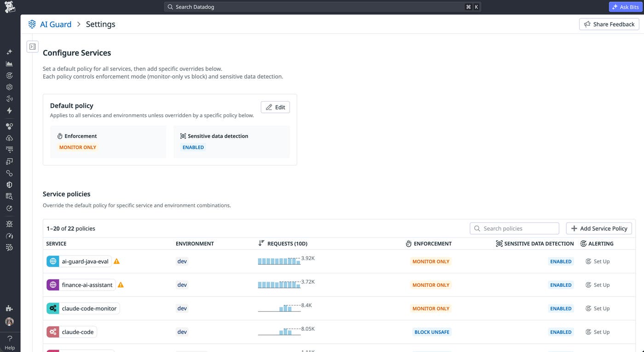
Task: Open the bug icon in left sidebar
Action: click(x=9, y=224)
